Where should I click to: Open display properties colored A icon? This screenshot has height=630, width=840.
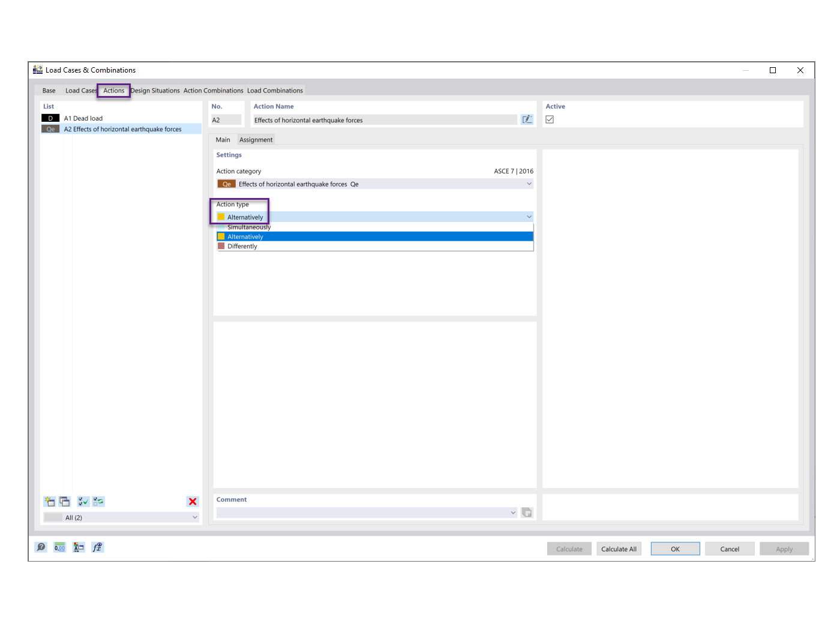(x=79, y=547)
